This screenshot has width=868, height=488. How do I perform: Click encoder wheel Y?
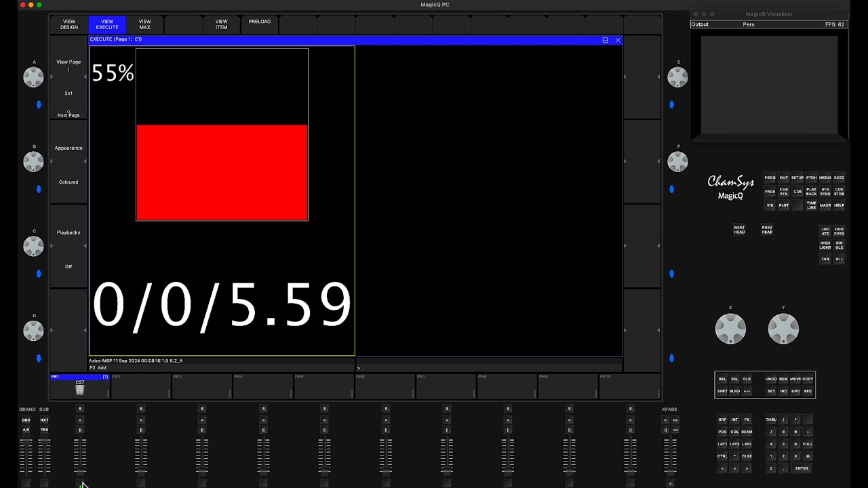[x=783, y=329]
